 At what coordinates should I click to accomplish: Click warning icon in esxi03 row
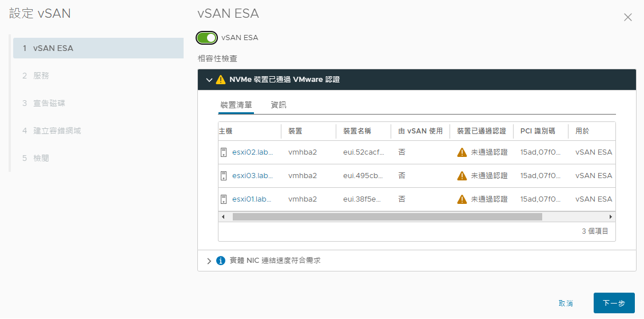[462, 176]
